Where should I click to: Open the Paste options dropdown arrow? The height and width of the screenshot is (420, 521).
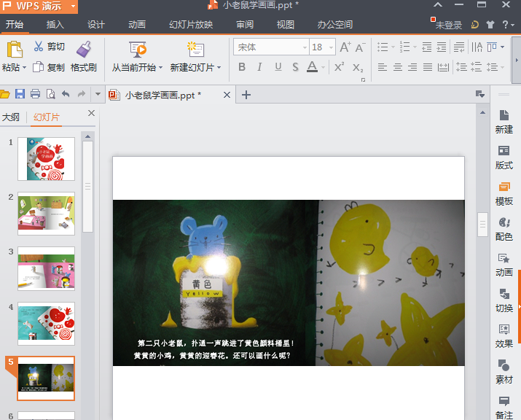point(24,68)
